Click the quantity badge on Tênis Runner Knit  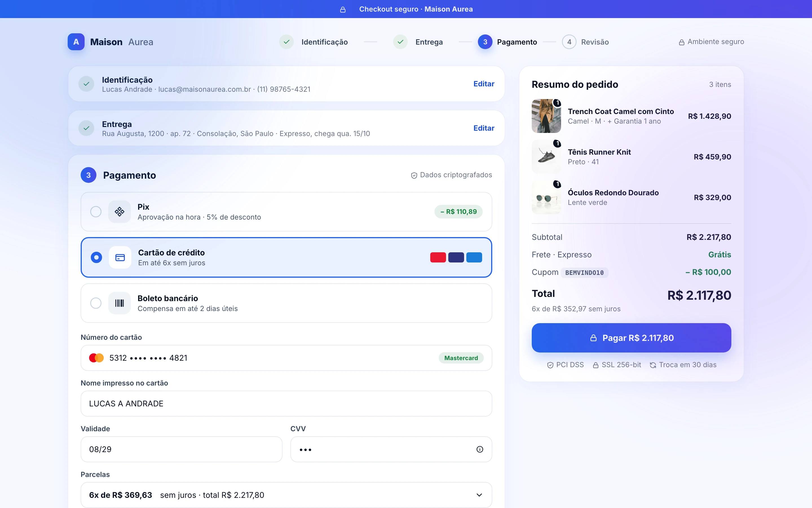click(557, 143)
